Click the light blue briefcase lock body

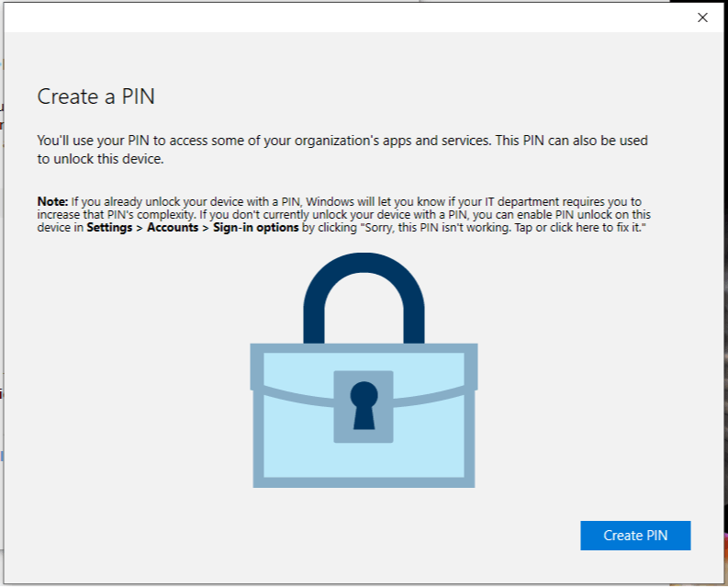point(364,415)
